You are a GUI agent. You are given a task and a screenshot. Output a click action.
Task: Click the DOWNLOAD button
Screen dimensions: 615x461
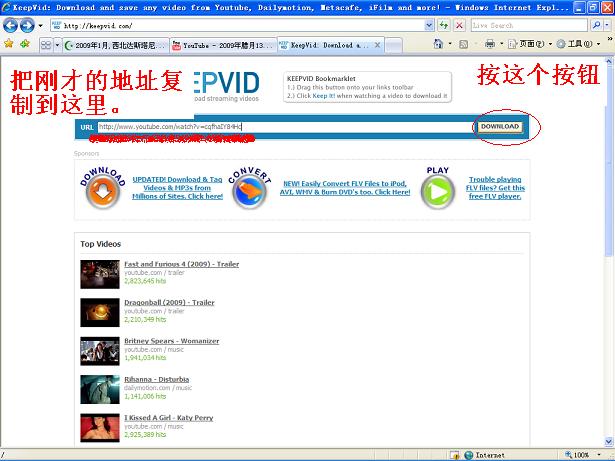point(500,127)
